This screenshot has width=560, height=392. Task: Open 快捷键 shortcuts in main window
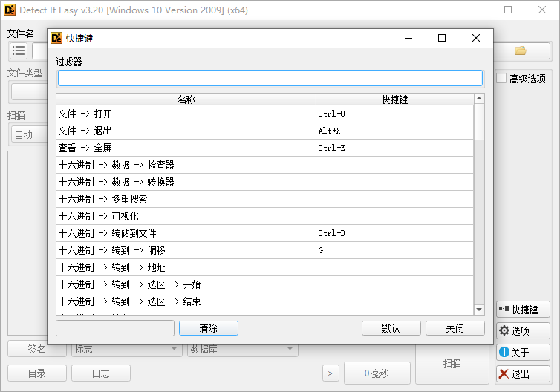point(523,309)
